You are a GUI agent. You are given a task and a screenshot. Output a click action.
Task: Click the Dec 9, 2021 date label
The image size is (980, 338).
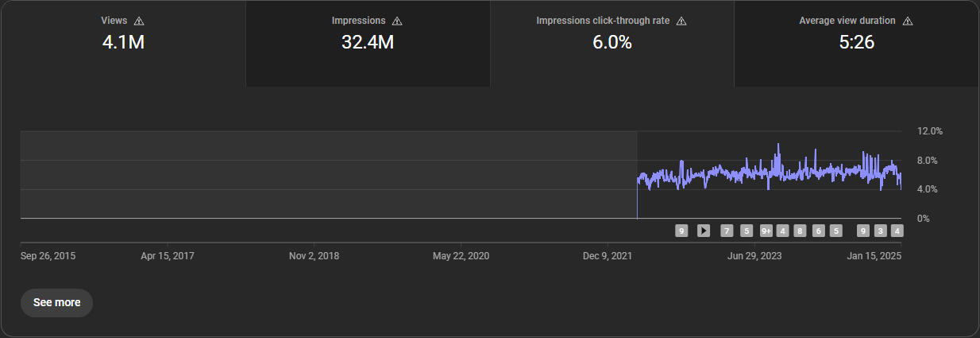(608, 256)
